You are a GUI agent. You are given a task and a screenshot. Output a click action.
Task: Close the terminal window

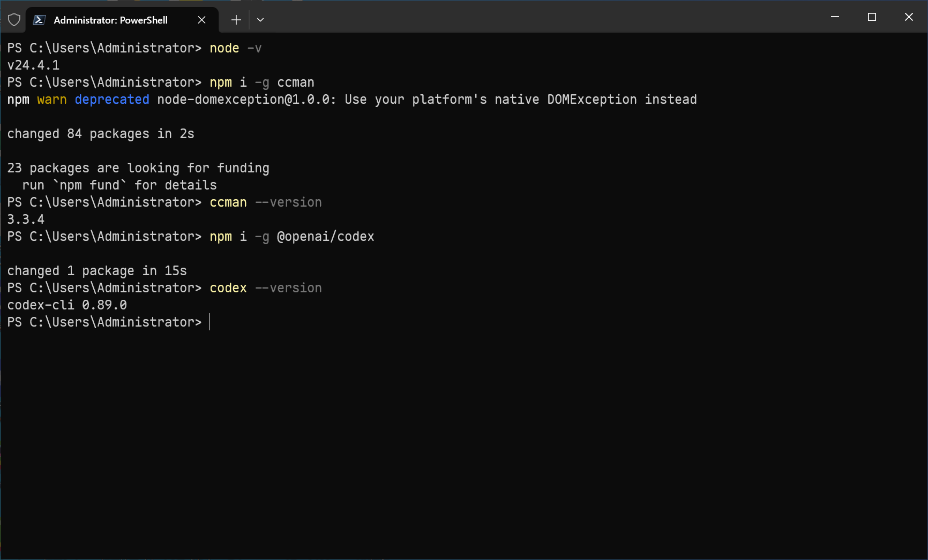(909, 17)
